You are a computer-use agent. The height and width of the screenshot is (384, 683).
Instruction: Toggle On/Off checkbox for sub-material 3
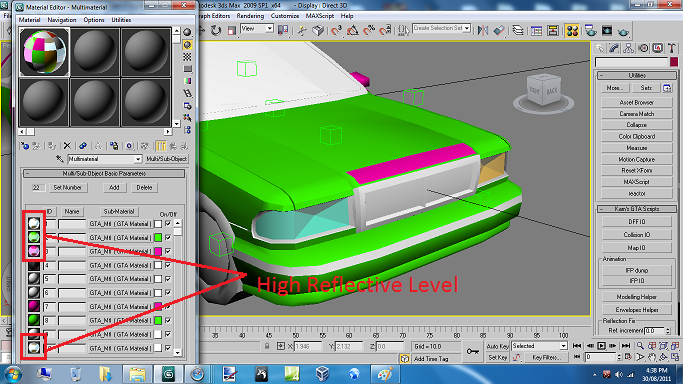(x=168, y=251)
